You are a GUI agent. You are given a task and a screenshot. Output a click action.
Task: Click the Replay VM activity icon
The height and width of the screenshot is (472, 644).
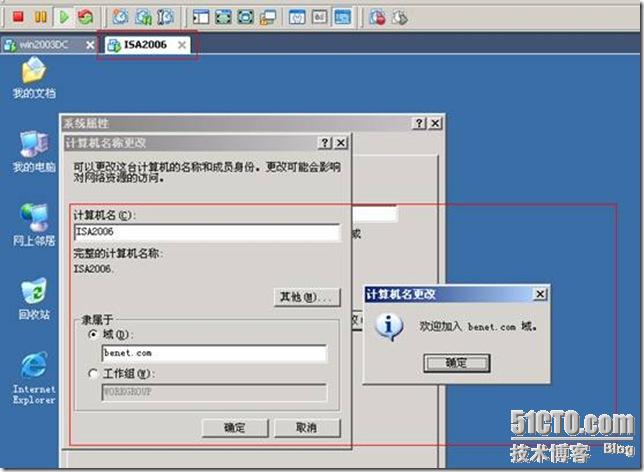400,17
